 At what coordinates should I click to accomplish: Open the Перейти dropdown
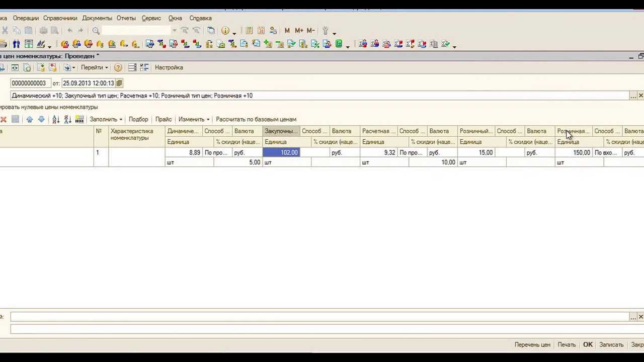[95, 67]
